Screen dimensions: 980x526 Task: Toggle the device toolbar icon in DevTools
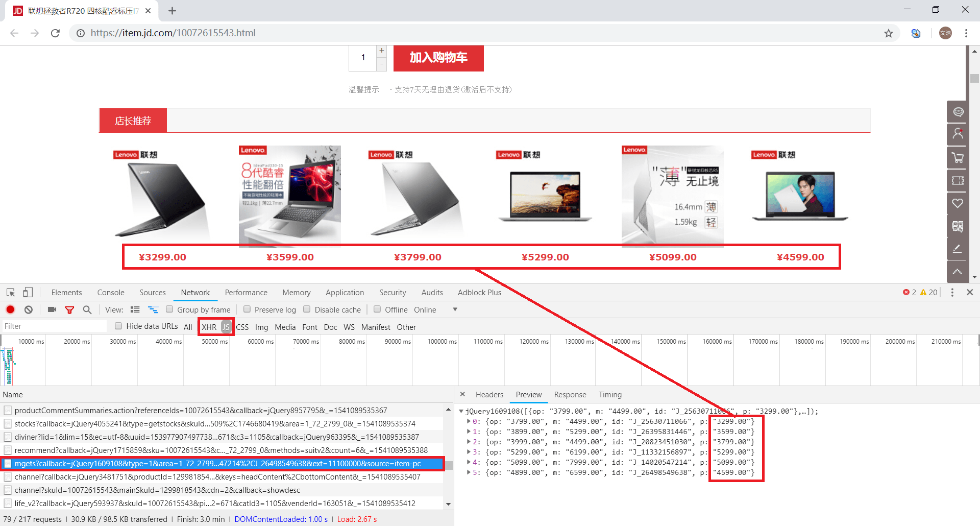(x=28, y=292)
